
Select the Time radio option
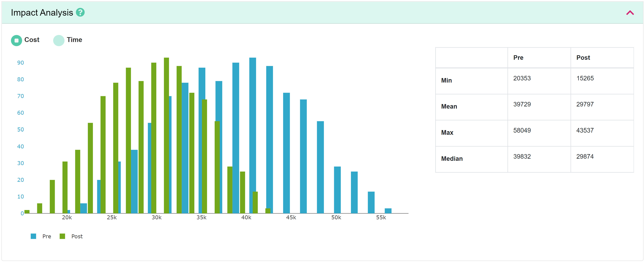[x=59, y=40]
